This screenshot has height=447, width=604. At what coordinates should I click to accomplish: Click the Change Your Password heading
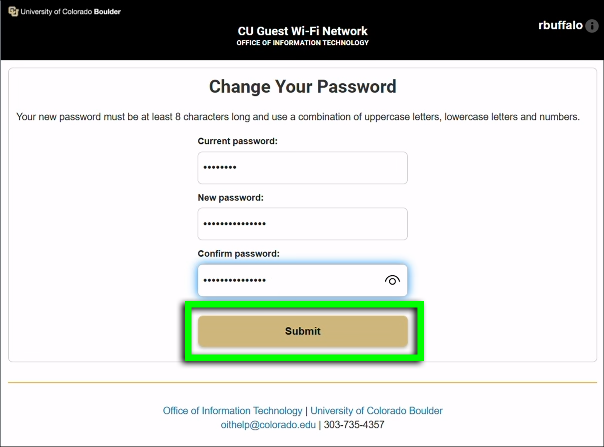pos(302,87)
